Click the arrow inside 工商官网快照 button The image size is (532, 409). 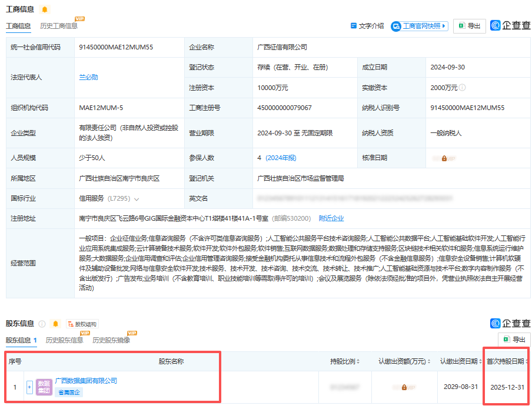[444, 25]
